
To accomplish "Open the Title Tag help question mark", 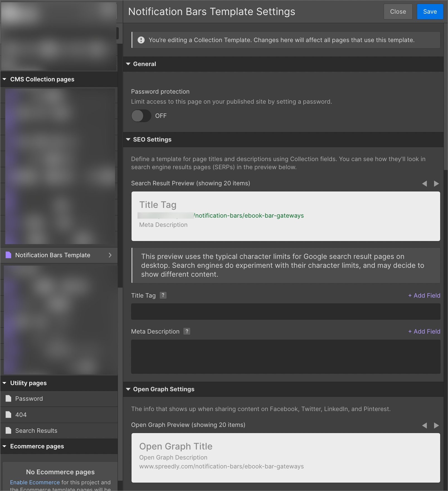I will pos(163,295).
